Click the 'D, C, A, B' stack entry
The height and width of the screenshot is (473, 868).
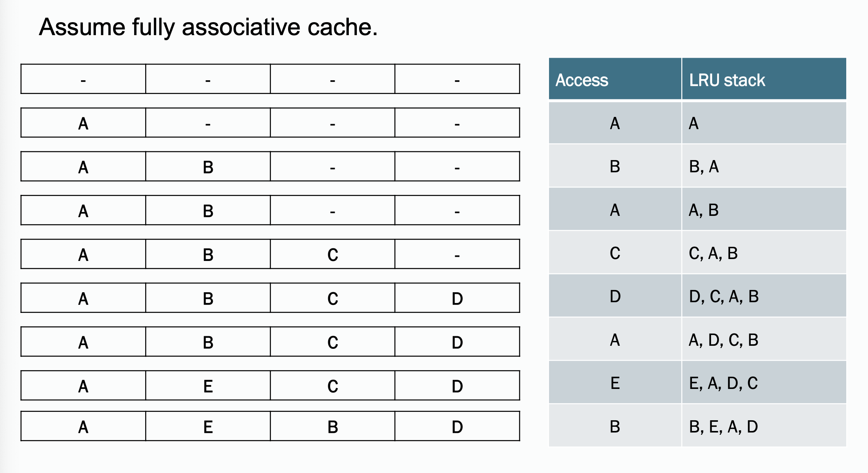[x=764, y=296]
